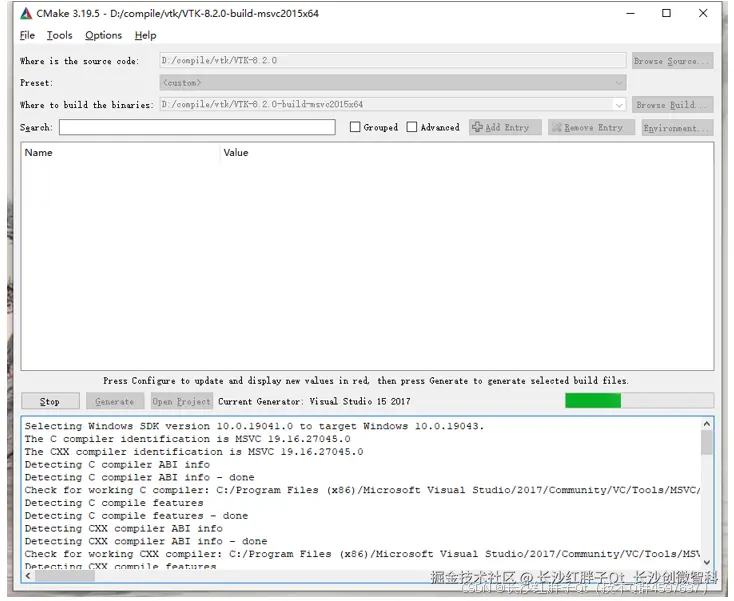
Task: Open the Tools menu
Action: pos(59,35)
